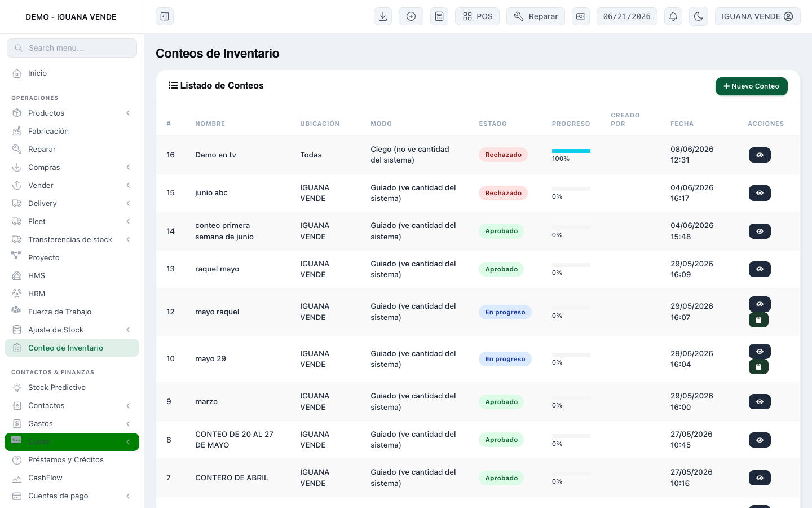Screen dimensions: 812x508
Task: Click the Nuevo Conteo button
Action: [x=751, y=86]
